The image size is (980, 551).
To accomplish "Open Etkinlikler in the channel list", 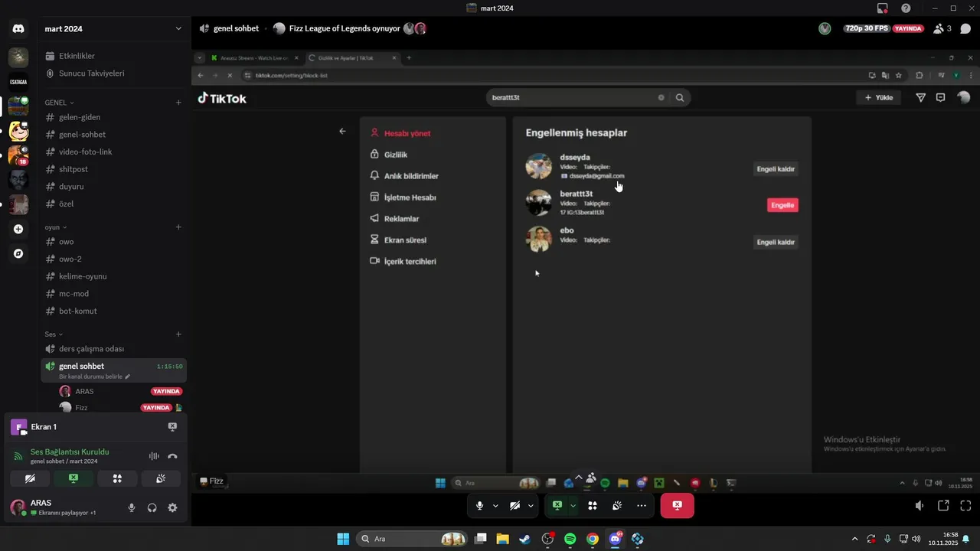I will tap(113, 56).
